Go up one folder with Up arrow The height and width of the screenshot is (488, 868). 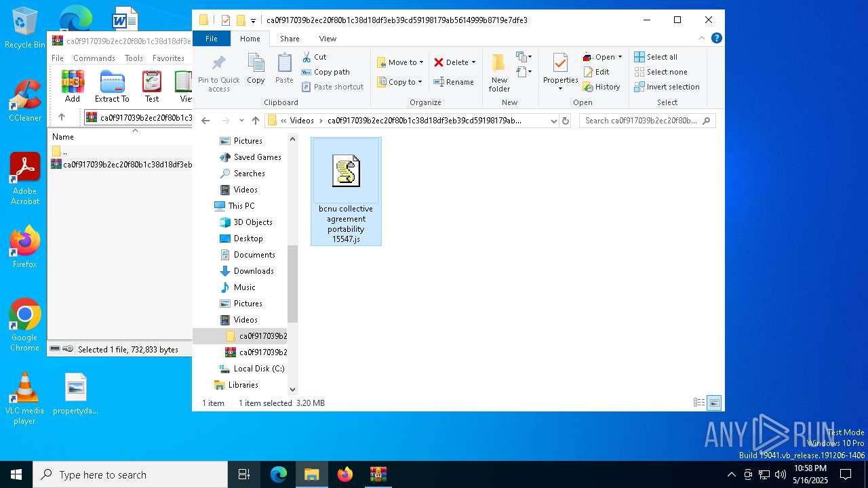pos(255,121)
